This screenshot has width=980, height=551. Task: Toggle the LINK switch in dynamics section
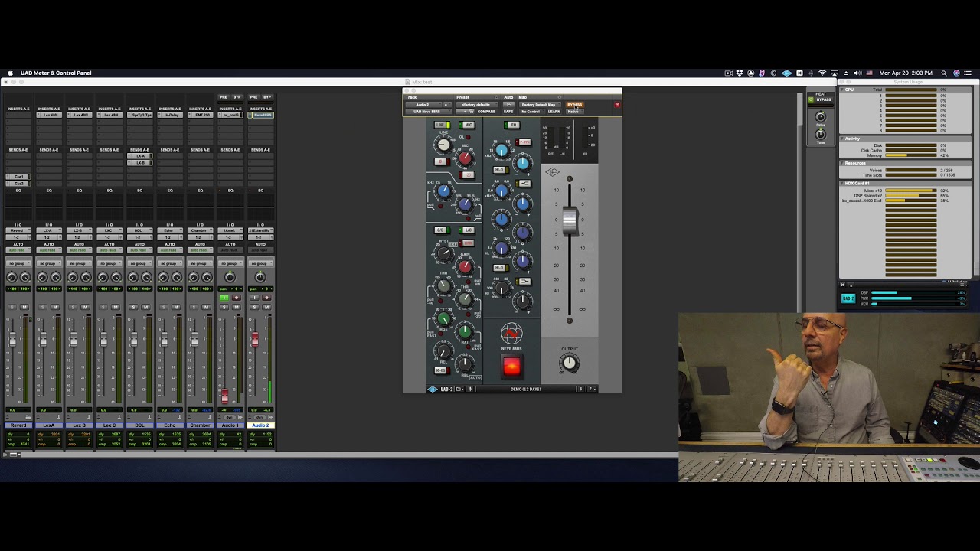tap(466, 243)
